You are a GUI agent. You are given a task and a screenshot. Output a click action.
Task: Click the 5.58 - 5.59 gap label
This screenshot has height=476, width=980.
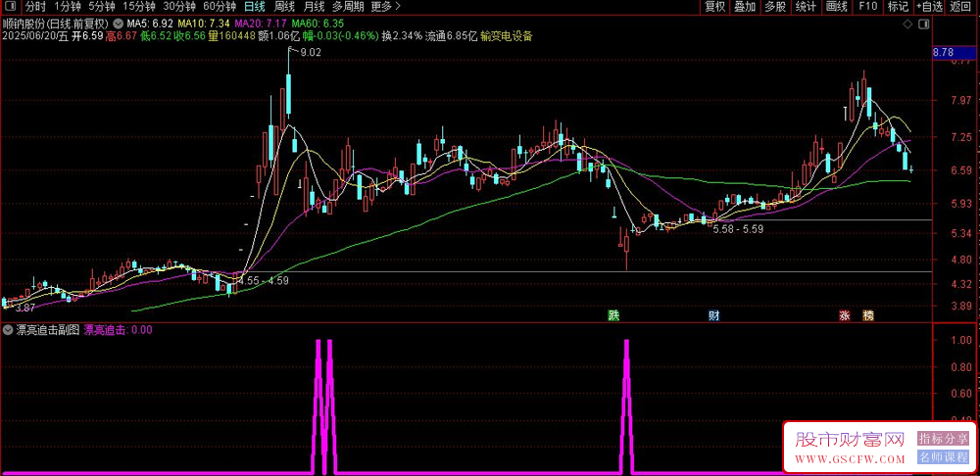738,229
